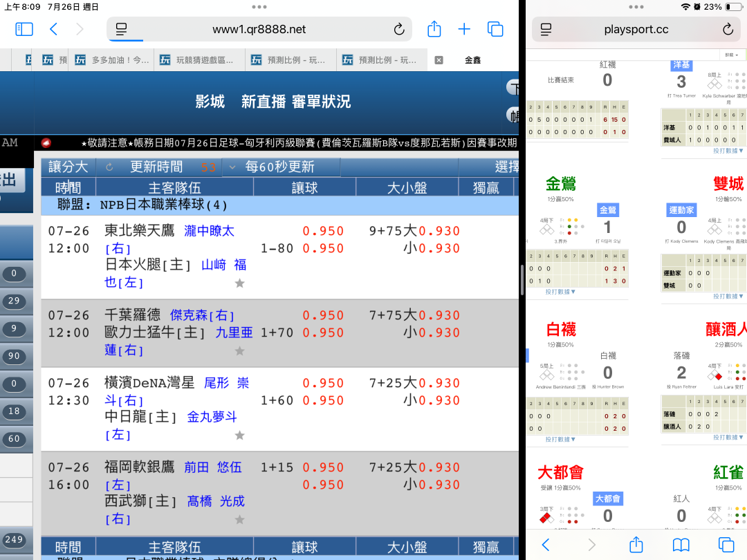The height and width of the screenshot is (560, 747).
Task: Show tab overview in left window
Action: tap(495, 30)
